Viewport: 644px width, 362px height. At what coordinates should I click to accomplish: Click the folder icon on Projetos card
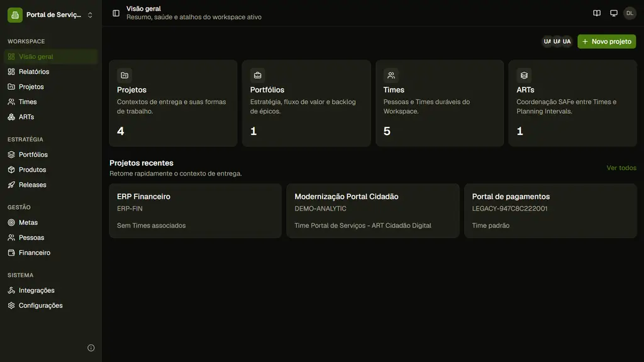click(x=125, y=75)
